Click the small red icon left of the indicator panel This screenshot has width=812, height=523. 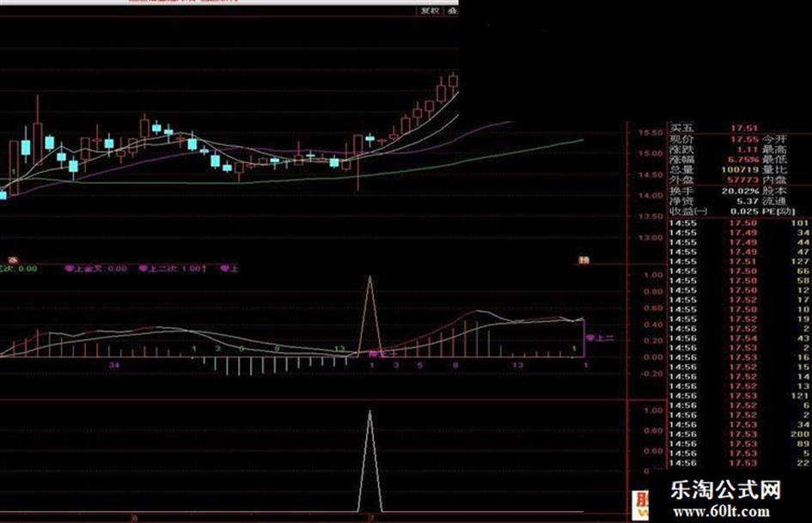coord(12,260)
